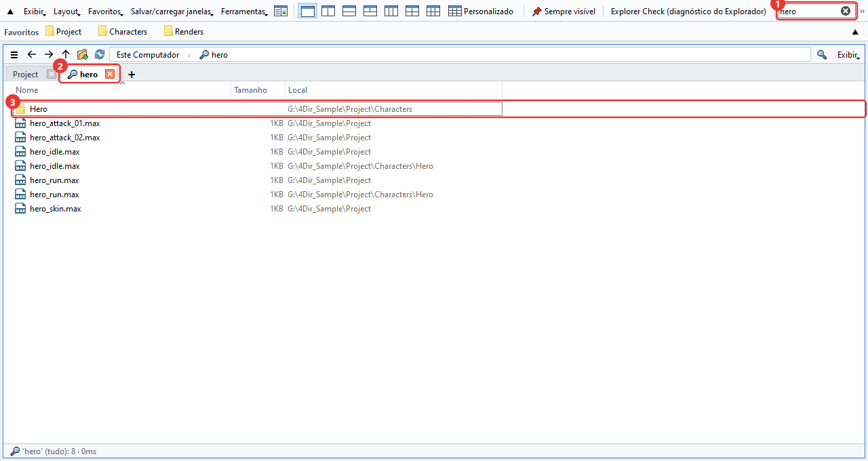Open the pane's Exibir view dropdown

849,55
